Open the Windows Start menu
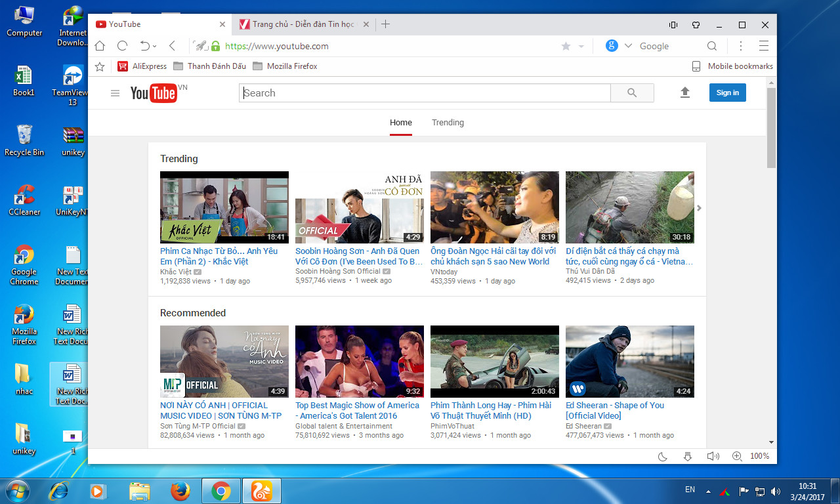840x504 pixels. pyautogui.click(x=18, y=491)
